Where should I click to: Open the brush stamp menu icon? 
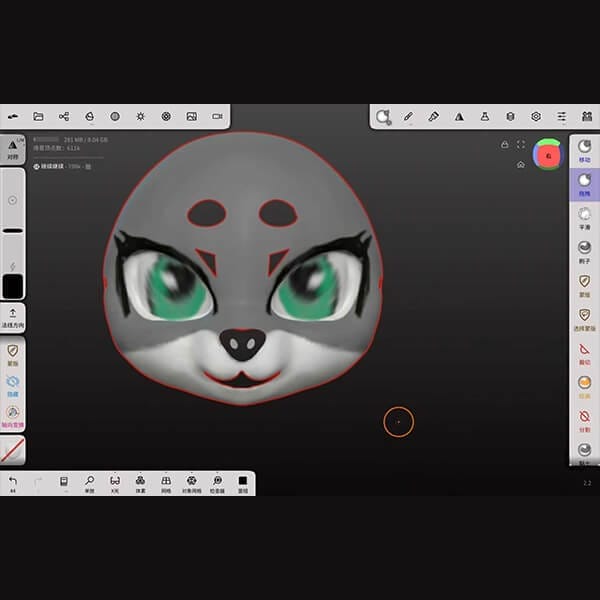[434, 116]
